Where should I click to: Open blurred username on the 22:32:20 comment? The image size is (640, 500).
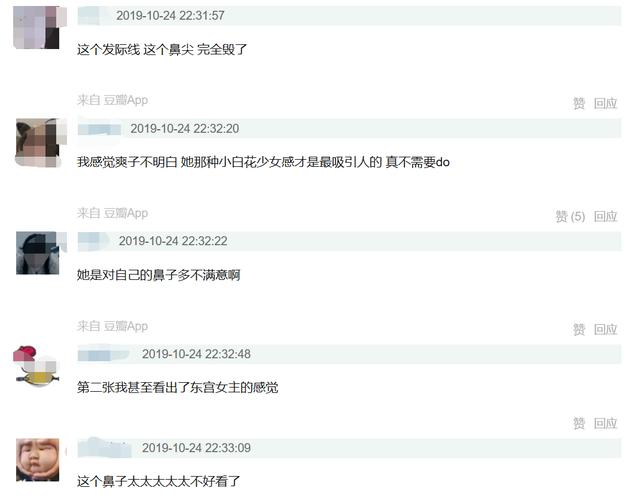101,129
